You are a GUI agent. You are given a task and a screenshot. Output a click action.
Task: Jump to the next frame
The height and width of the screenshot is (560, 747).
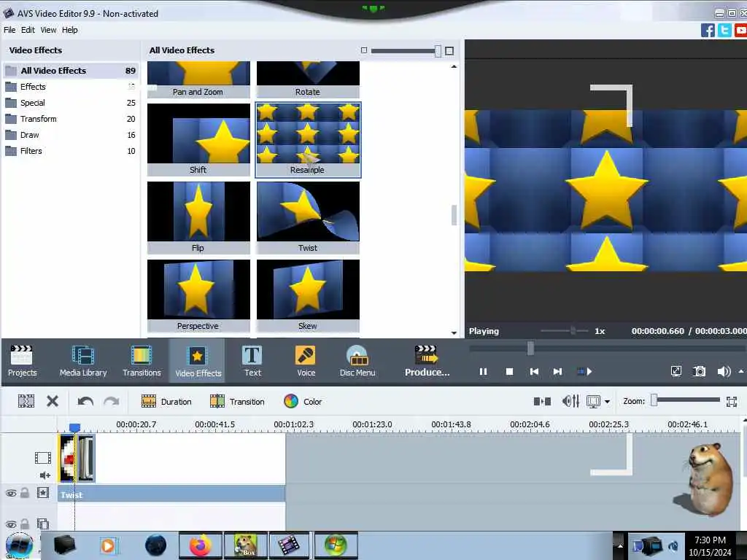pyautogui.click(x=557, y=371)
